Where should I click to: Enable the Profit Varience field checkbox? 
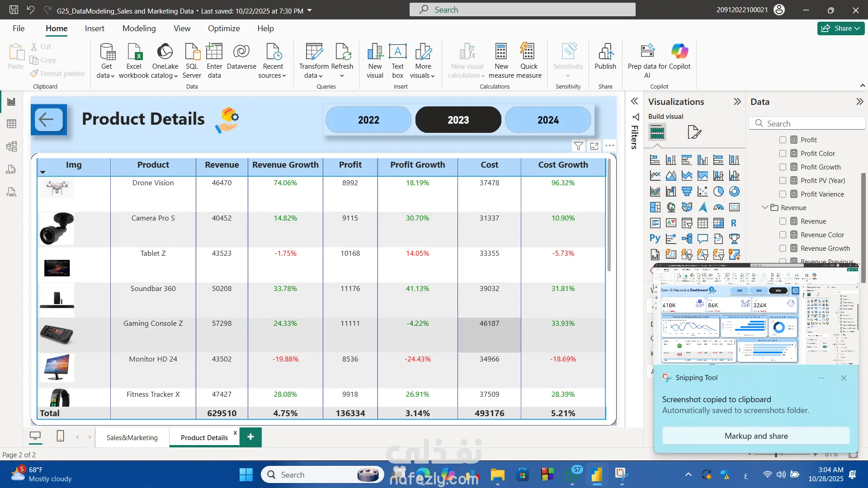[783, 194]
